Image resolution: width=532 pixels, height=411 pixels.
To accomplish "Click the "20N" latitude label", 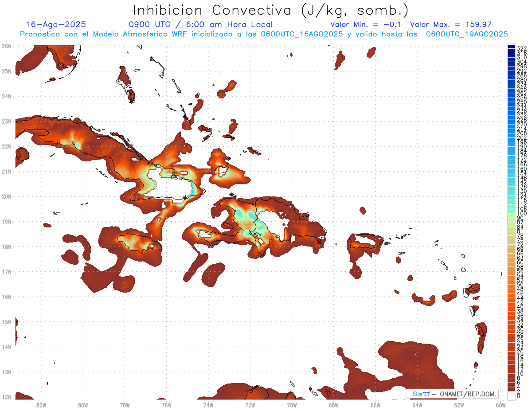I will point(7,196).
